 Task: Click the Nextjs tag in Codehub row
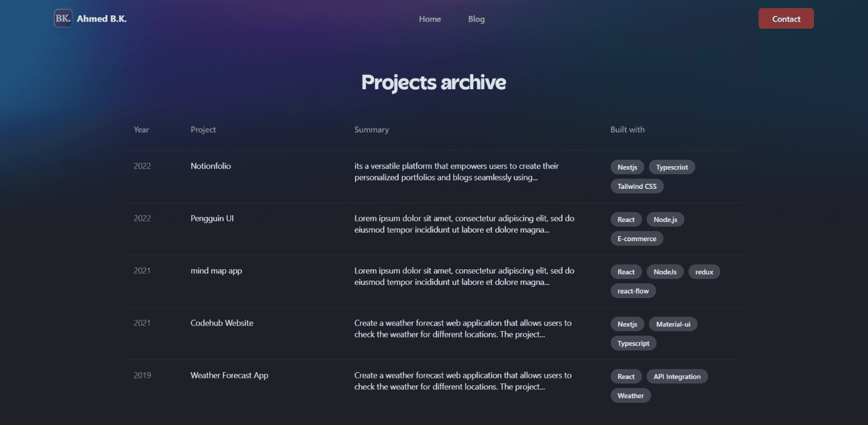[627, 324]
